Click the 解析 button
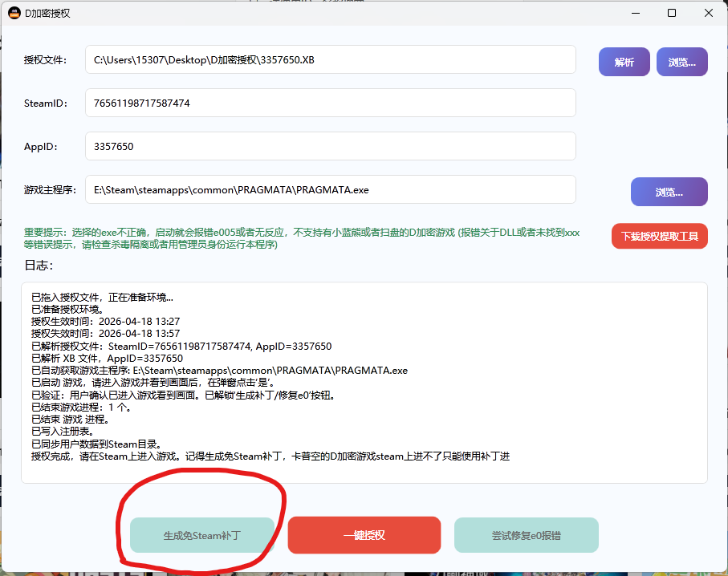 (x=624, y=62)
